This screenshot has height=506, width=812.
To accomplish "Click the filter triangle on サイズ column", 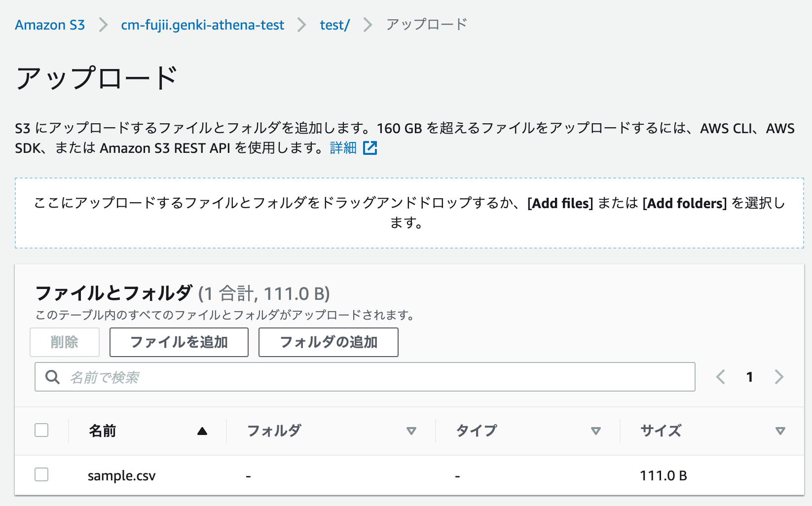I will pyautogui.click(x=780, y=430).
